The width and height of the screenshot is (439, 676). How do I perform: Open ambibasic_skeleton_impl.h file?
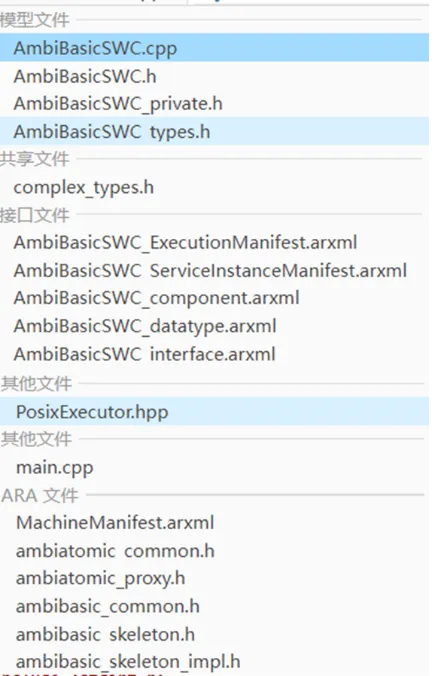coord(214,662)
